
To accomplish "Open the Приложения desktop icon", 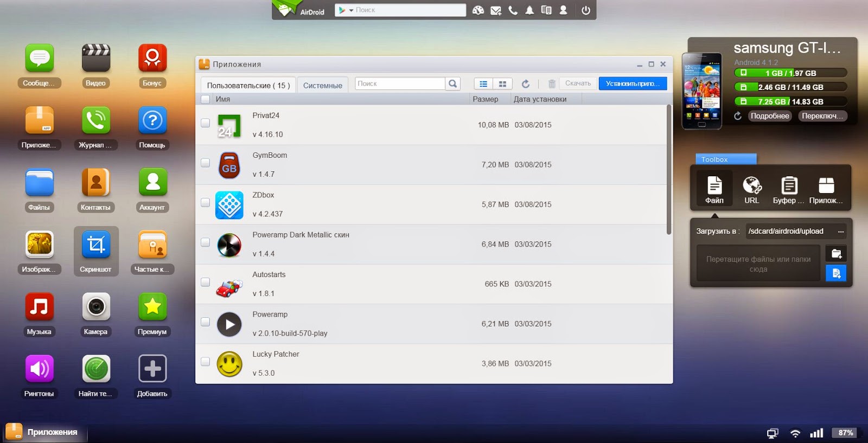I will tap(39, 120).
